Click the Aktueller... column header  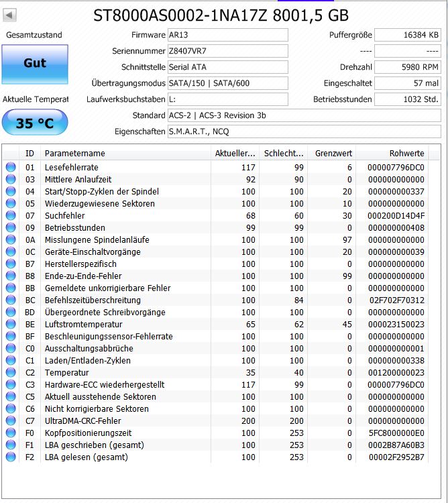click(x=235, y=154)
